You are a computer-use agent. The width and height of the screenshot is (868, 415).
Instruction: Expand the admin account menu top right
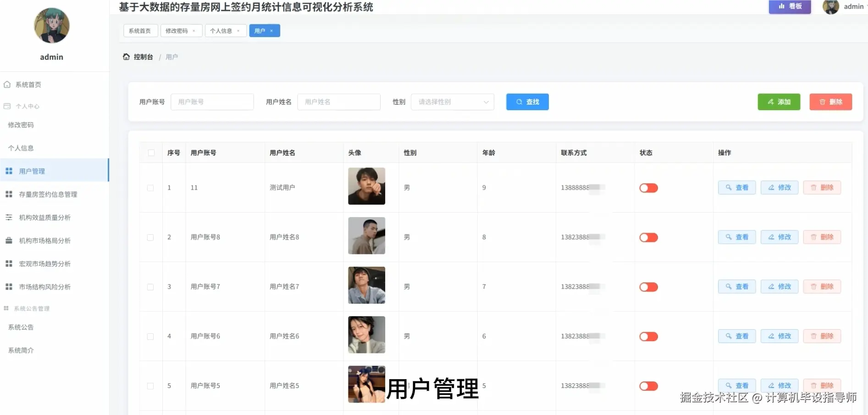(x=852, y=6)
